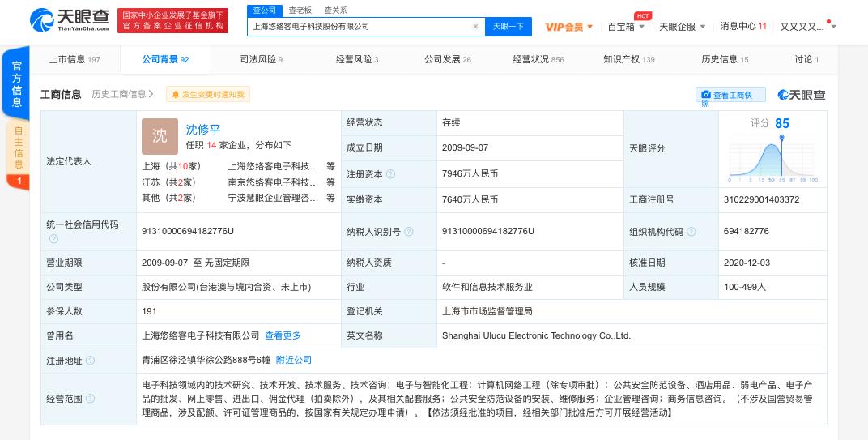Expand the 天眼企服 dropdown

(x=680, y=27)
